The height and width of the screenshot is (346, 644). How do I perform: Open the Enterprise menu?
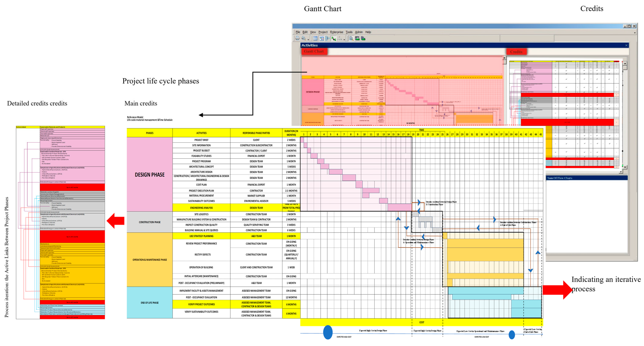coord(337,32)
